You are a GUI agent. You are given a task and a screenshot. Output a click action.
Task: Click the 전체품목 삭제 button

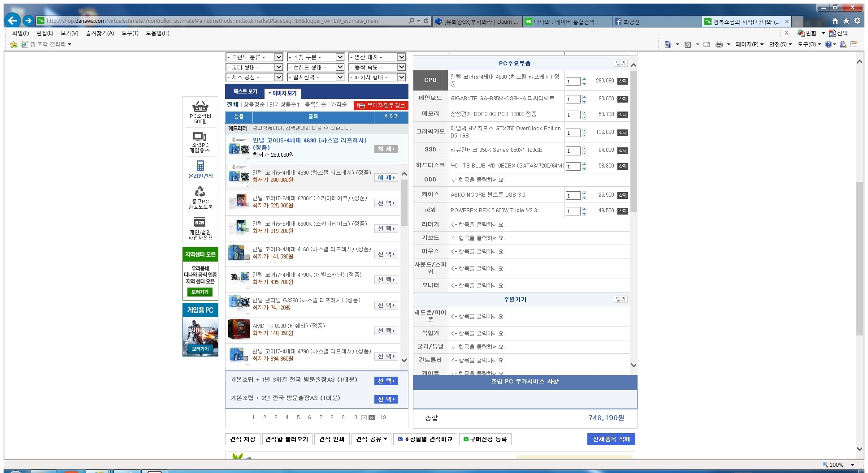[611, 439]
